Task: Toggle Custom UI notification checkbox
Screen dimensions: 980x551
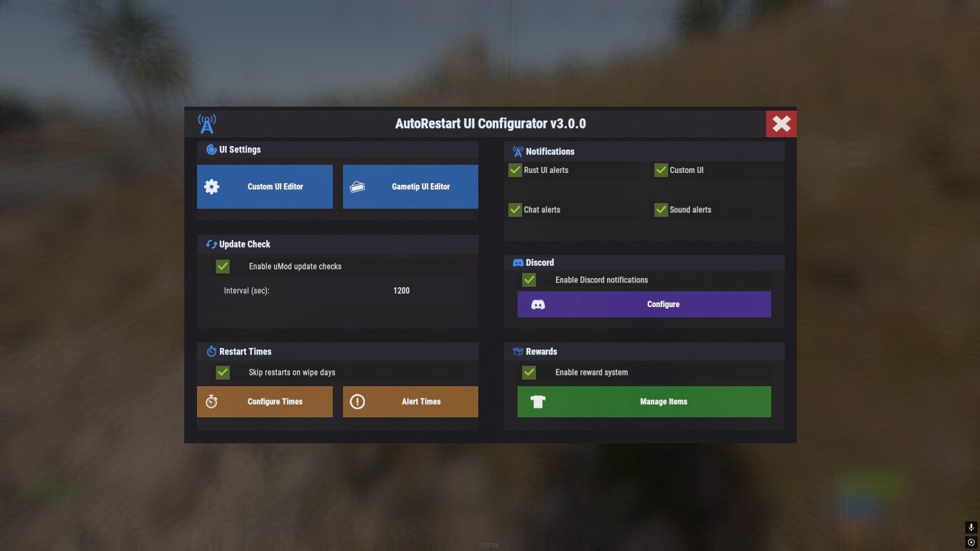Action: 661,170
